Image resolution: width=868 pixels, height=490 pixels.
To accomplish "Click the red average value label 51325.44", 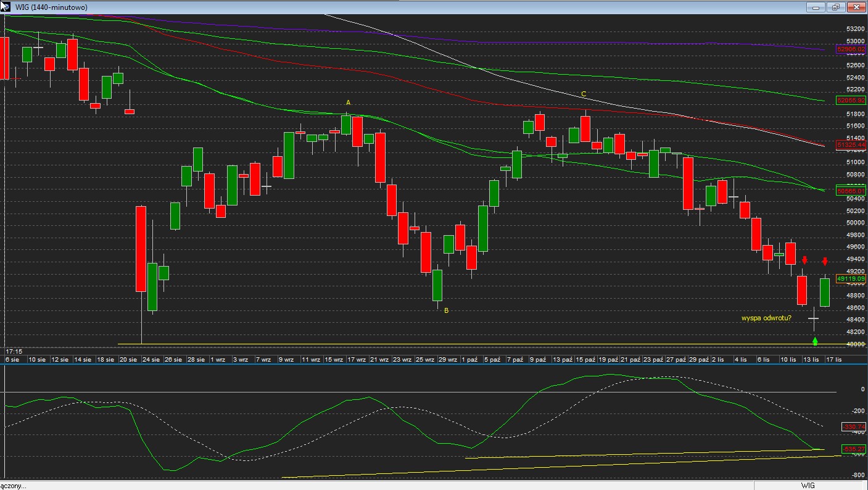I will tap(851, 144).
